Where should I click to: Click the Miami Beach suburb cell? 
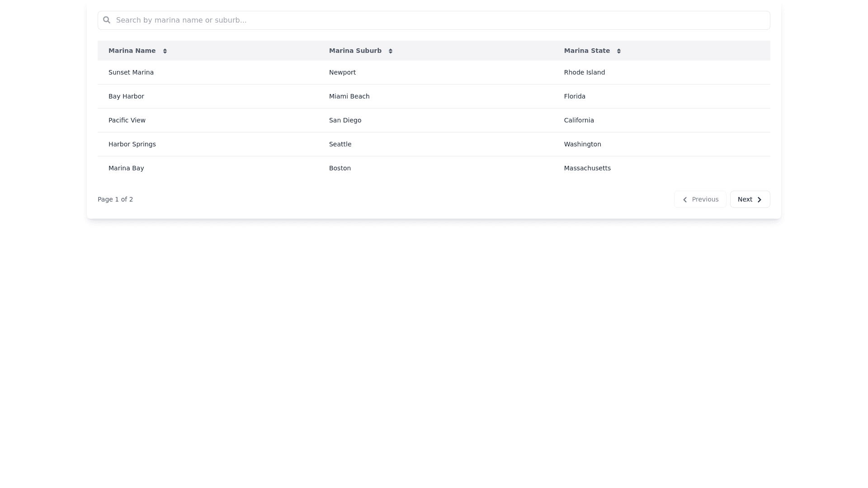click(349, 96)
